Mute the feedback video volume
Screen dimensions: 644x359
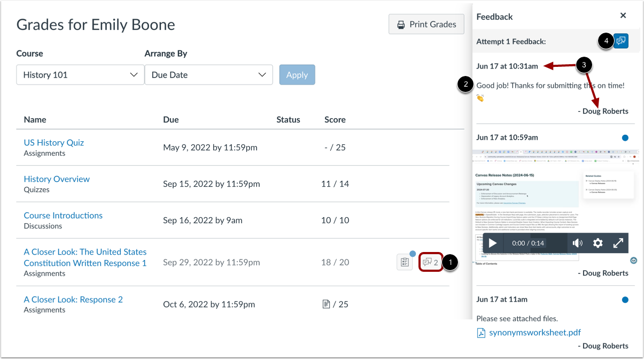578,243
